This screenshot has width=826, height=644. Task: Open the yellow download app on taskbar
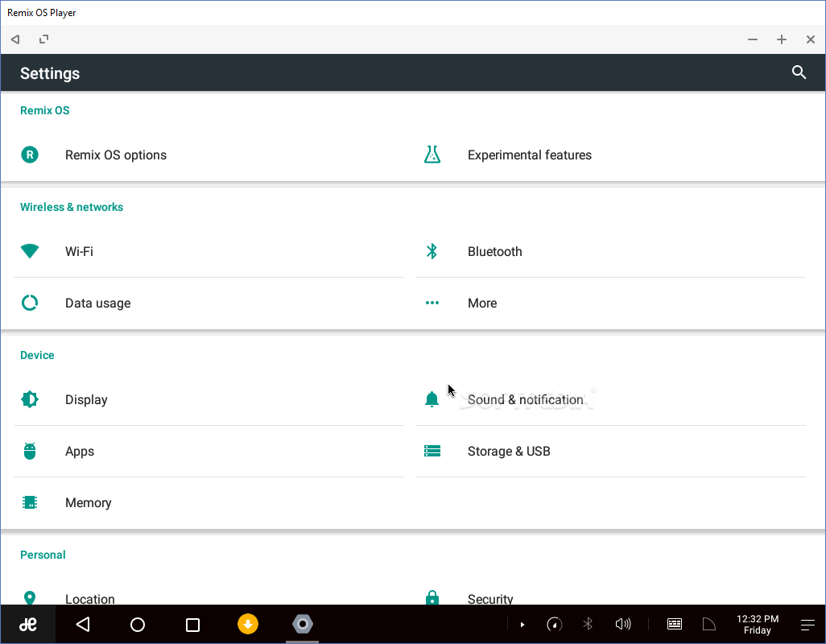pyautogui.click(x=248, y=624)
